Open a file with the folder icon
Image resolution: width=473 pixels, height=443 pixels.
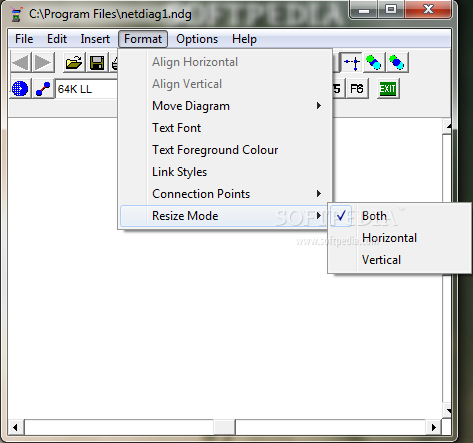(x=74, y=62)
